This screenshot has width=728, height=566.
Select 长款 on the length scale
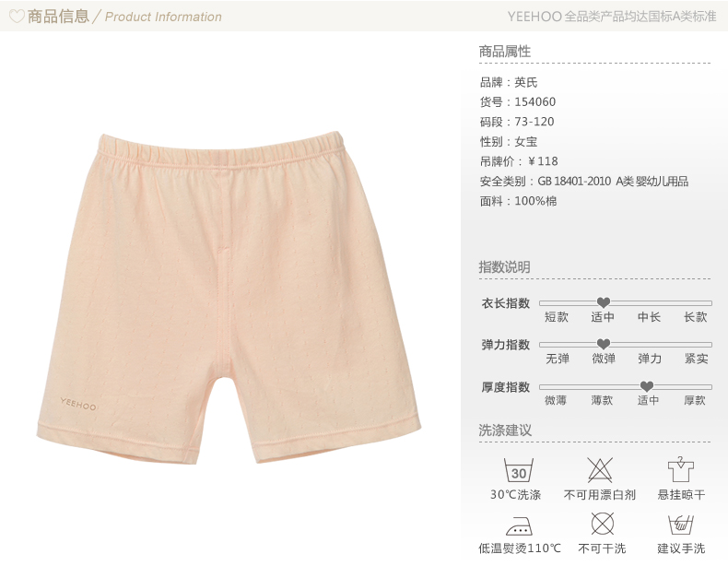(695, 317)
